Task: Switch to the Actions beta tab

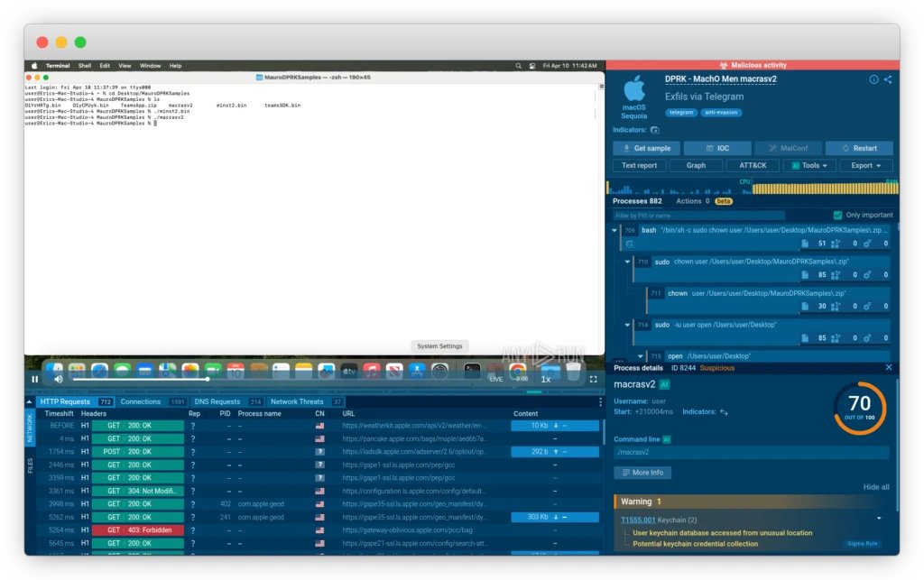Action: tap(704, 201)
